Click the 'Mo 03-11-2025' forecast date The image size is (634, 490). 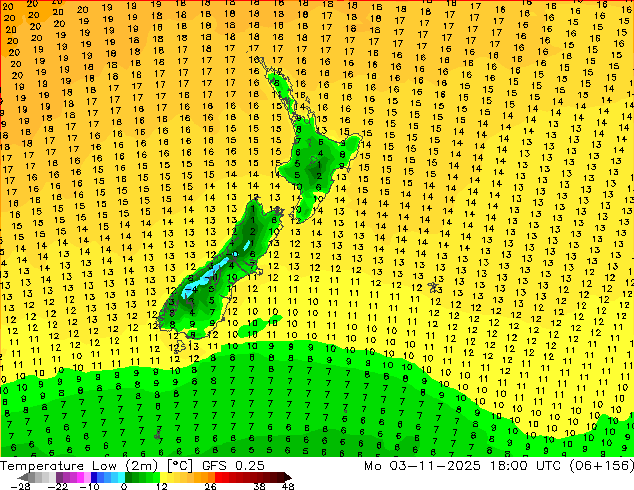click(423, 466)
